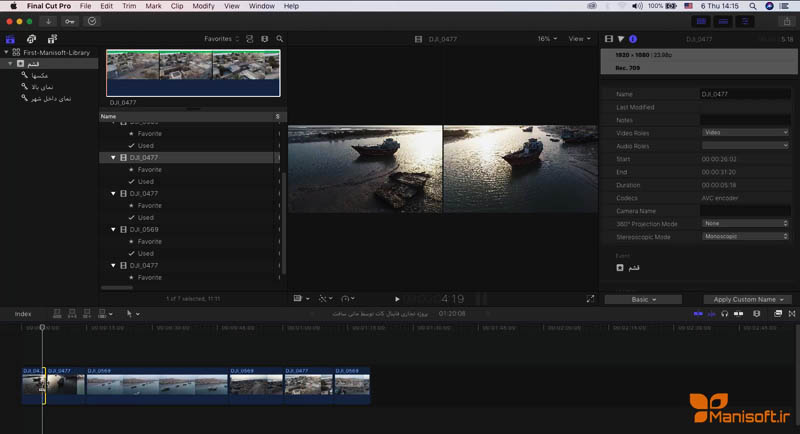This screenshot has height=434, width=800.
Task: Click the browser search magnifier icon
Action: pos(280,39)
